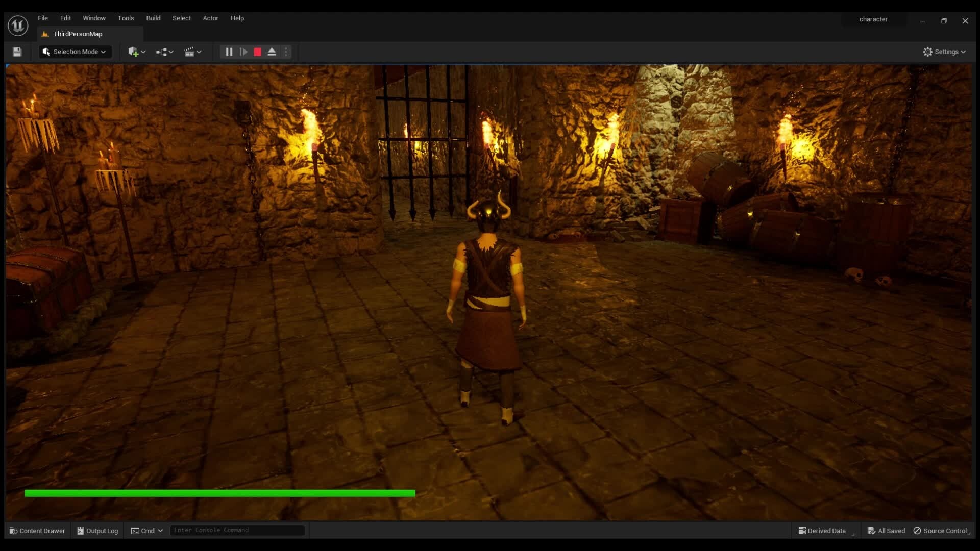Stop the Play In Editor session
Viewport: 980px width, 551px height.
[x=257, y=52]
